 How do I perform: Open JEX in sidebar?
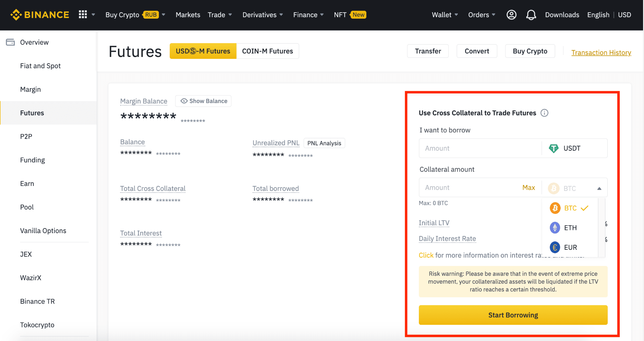[26, 254]
